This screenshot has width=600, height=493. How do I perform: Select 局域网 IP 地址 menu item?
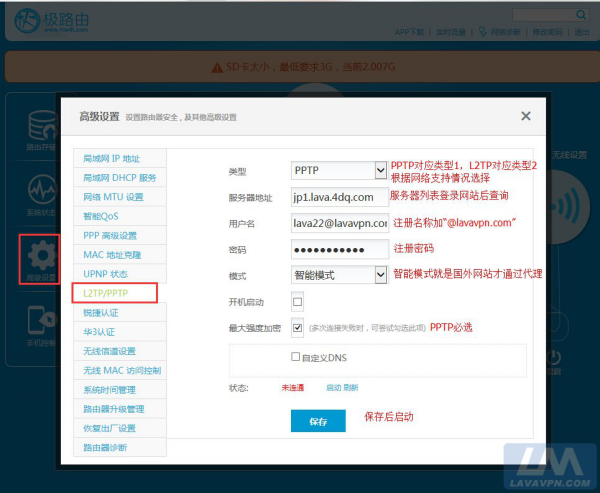[x=120, y=158]
